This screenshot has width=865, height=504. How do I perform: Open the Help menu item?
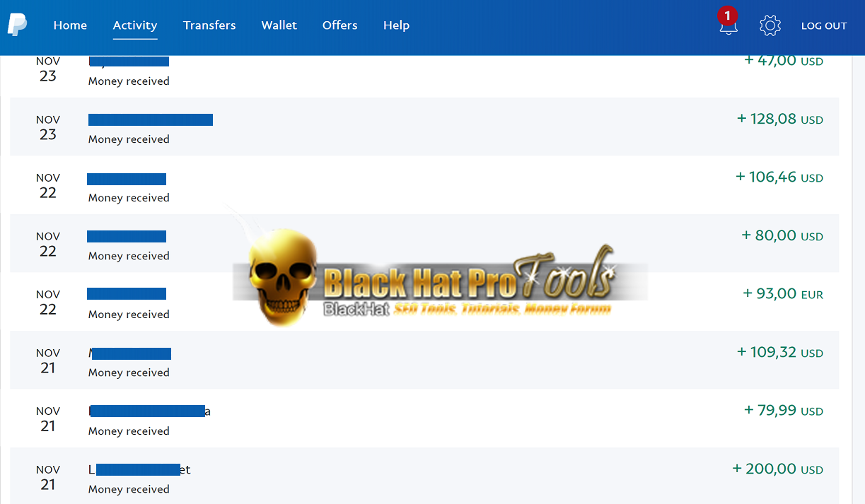click(396, 25)
